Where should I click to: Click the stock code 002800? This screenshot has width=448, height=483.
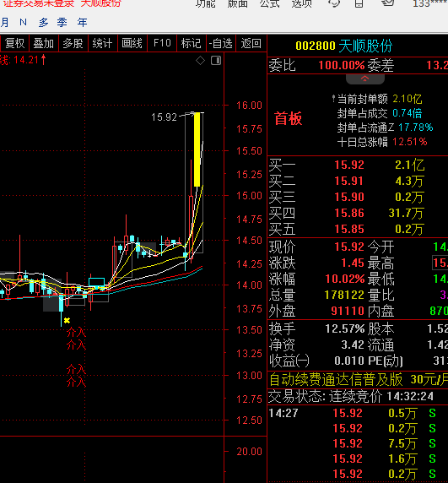pos(316,46)
